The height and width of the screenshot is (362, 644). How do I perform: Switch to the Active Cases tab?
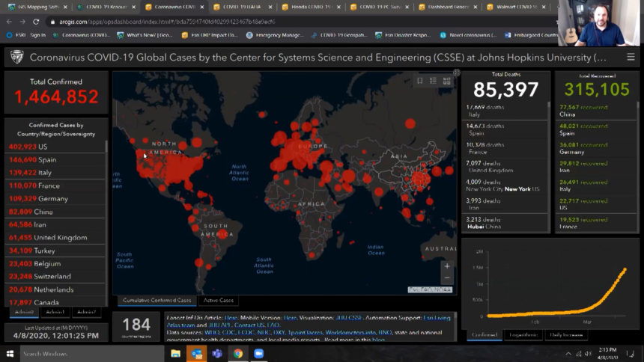click(219, 301)
